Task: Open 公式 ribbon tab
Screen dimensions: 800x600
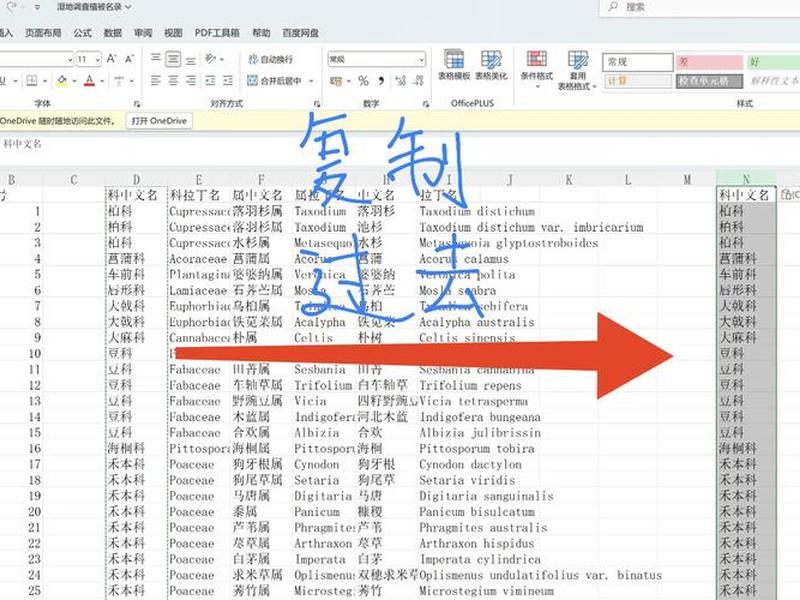Action: pos(82,33)
